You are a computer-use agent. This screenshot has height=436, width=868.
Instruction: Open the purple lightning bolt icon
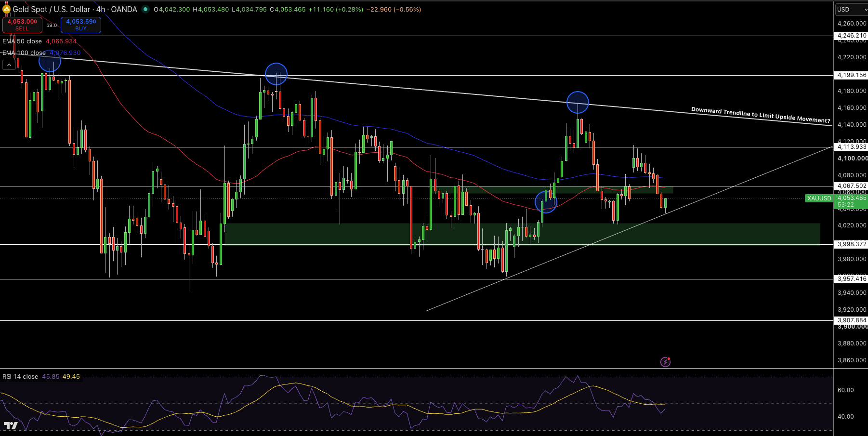(665, 362)
